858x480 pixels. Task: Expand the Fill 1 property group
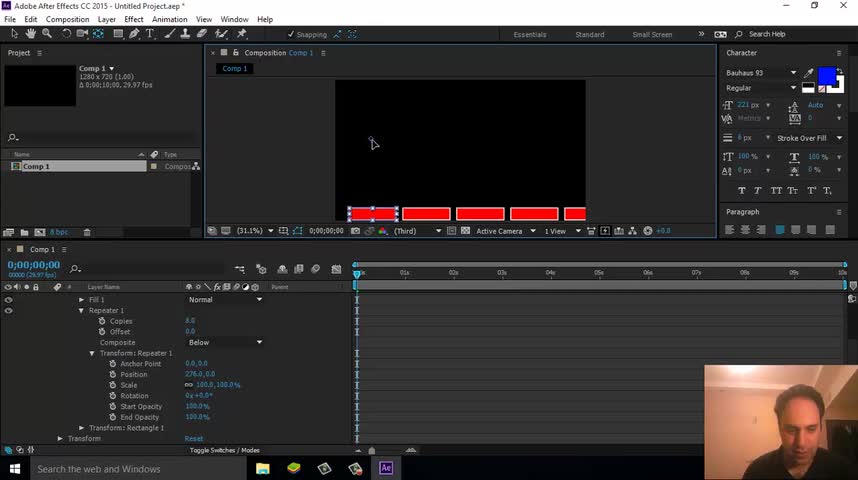[x=81, y=300]
